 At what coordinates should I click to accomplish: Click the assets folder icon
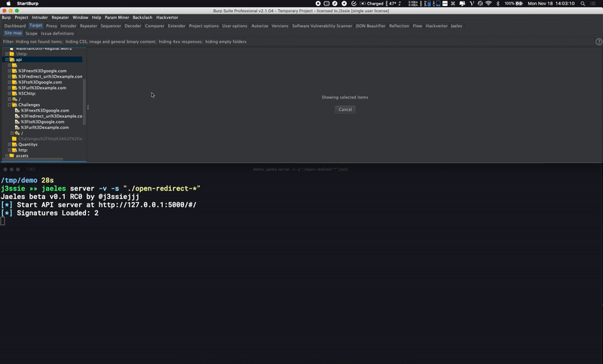(x=12, y=156)
